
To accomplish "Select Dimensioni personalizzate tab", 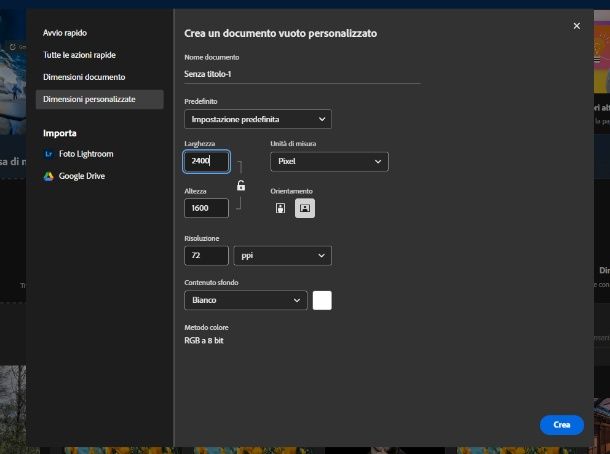I will coord(100,99).
